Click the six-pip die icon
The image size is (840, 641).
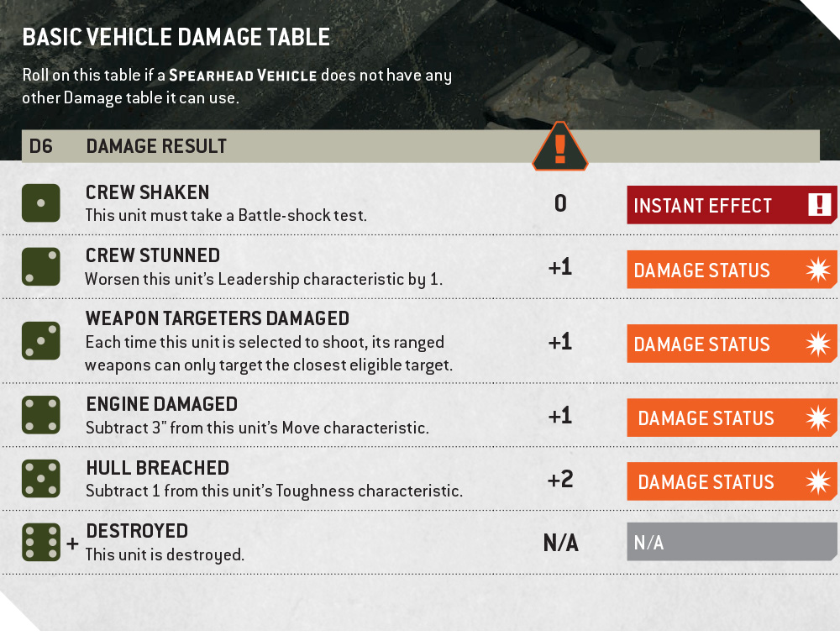pos(40,543)
